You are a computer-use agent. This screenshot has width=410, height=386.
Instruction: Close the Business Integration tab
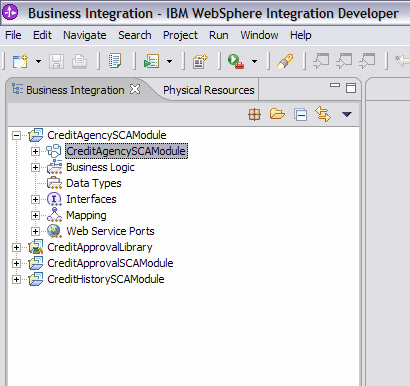135,89
